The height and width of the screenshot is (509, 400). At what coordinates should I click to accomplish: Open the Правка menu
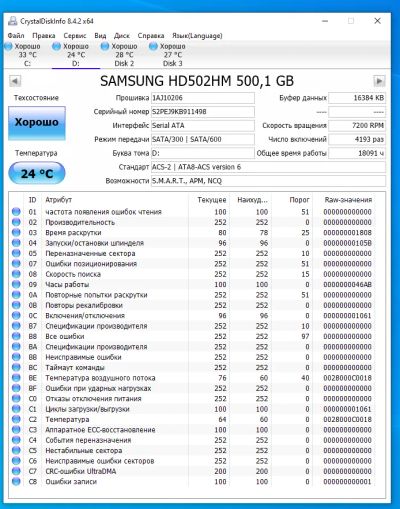pyautogui.click(x=44, y=36)
